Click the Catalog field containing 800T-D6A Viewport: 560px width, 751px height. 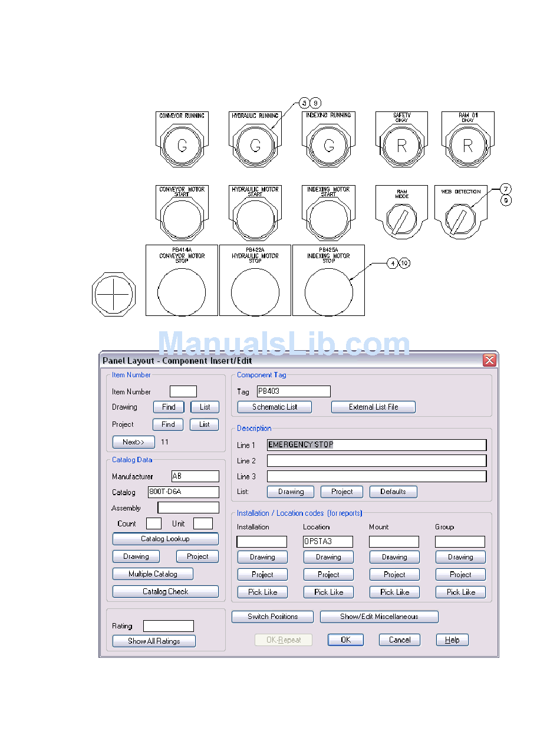coord(184,492)
